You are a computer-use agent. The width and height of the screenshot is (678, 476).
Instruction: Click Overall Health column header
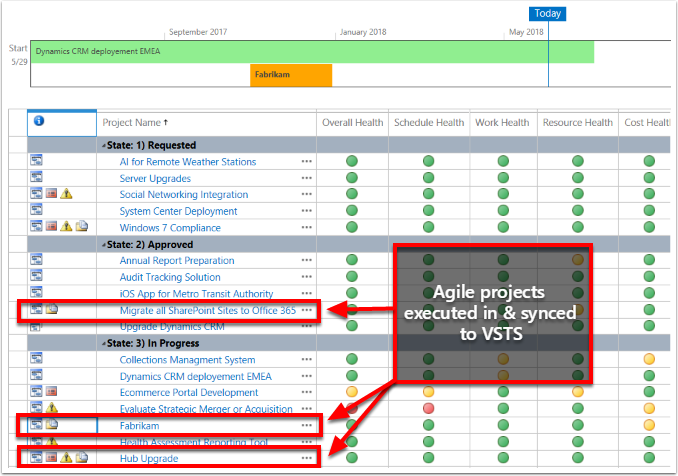coord(352,123)
